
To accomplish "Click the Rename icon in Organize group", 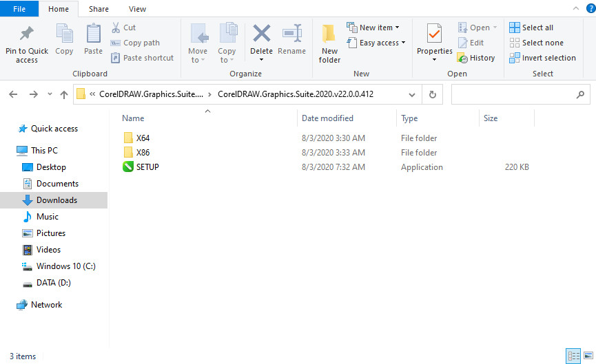I will tap(291, 34).
